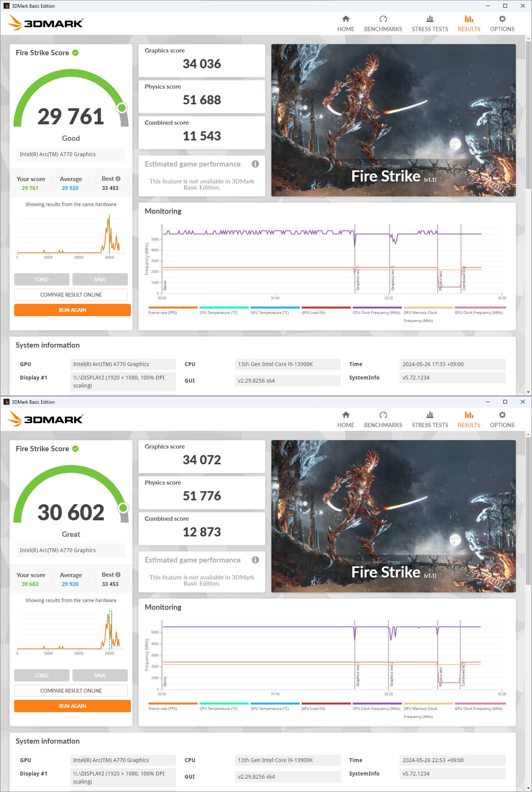Screen dimensions: 532x792
Task: Open BENCHMARKS in top 3DMark window
Action: pos(383,23)
